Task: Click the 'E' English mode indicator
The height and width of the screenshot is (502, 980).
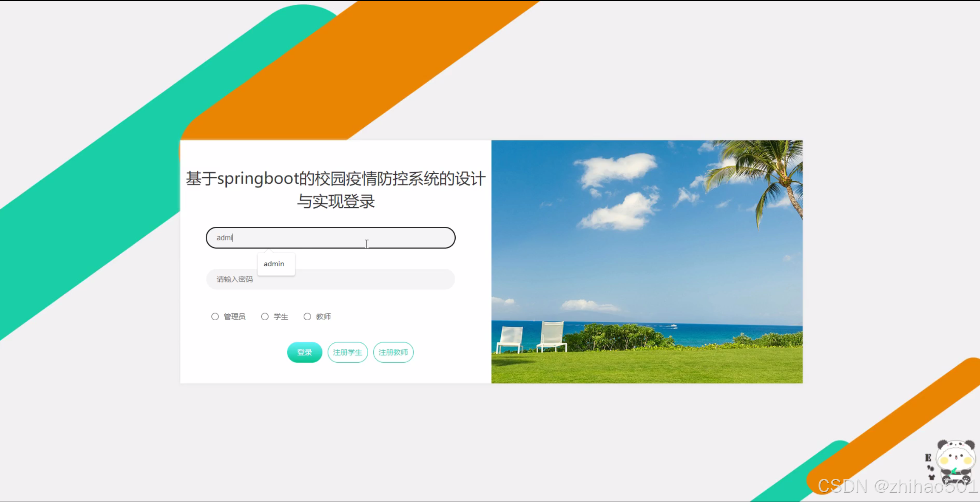Action: (928, 458)
